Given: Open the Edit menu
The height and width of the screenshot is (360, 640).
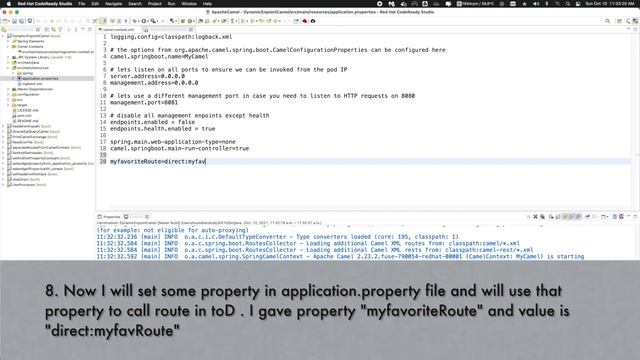Looking at the screenshot, I should (x=95, y=4).
